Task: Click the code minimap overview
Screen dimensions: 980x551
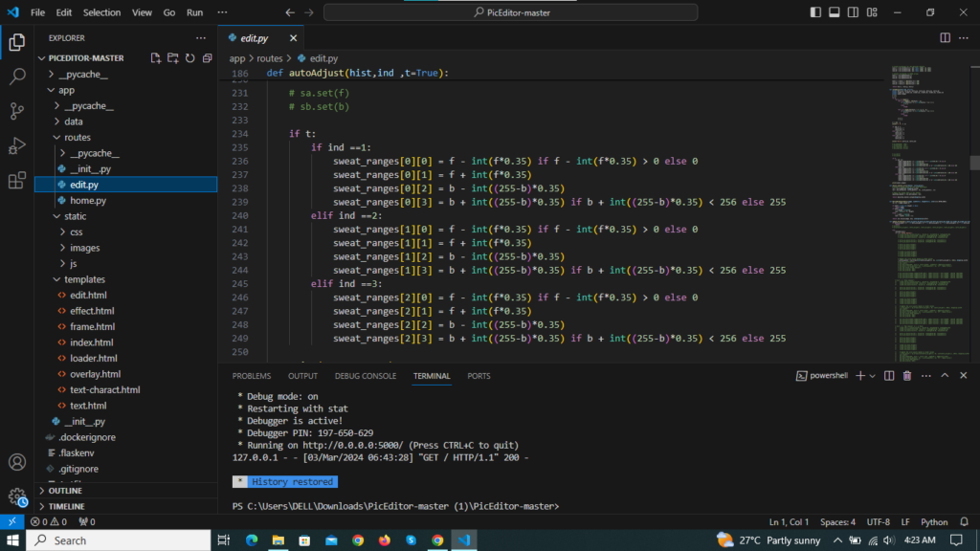Action: (x=929, y=213)
